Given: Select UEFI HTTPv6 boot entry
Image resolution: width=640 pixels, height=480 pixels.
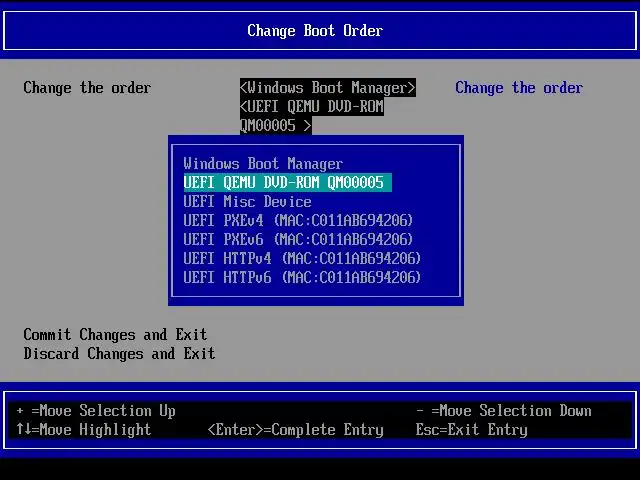Looking at the screenshot, I should (302, 278).
